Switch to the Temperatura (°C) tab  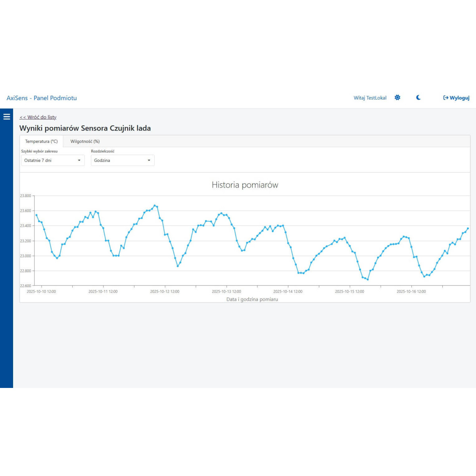[x=41, y=141]
